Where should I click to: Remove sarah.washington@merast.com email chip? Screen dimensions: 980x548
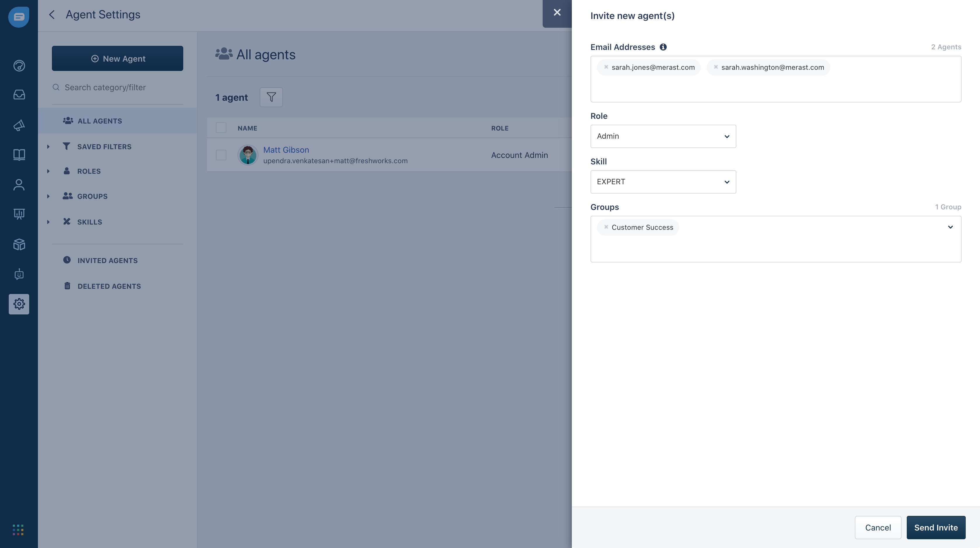[716, 67]
